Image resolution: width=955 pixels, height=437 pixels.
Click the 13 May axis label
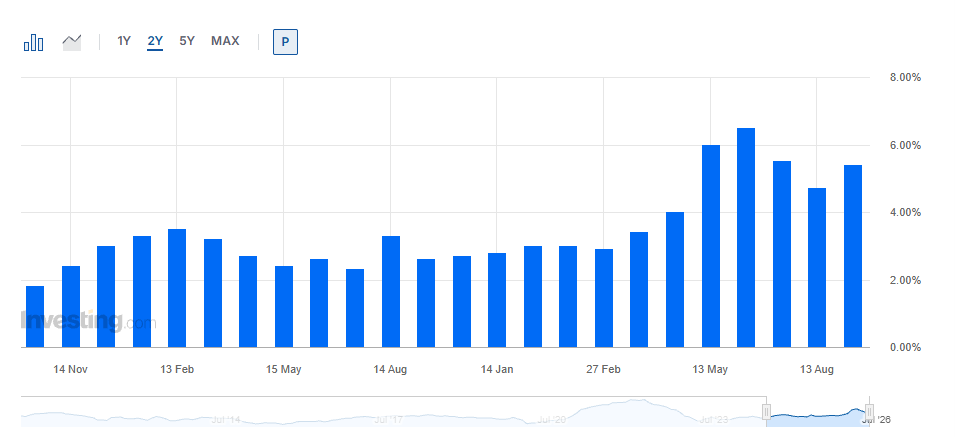point(710,369)
